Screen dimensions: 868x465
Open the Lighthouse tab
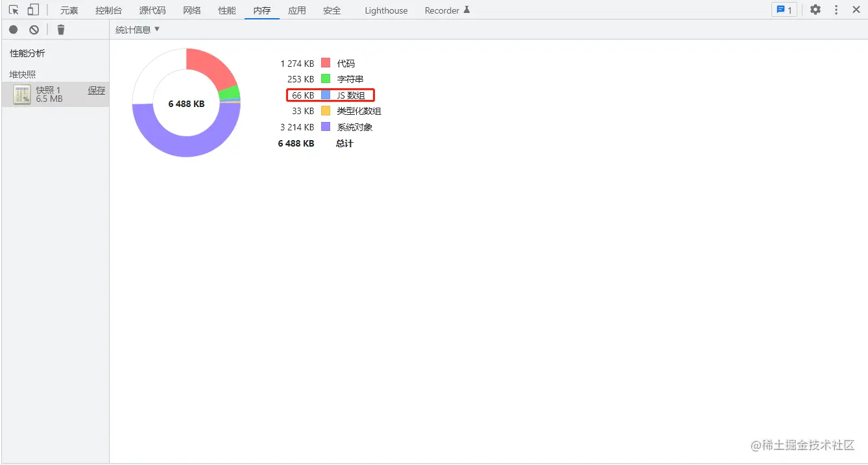[x=386, y=10]
